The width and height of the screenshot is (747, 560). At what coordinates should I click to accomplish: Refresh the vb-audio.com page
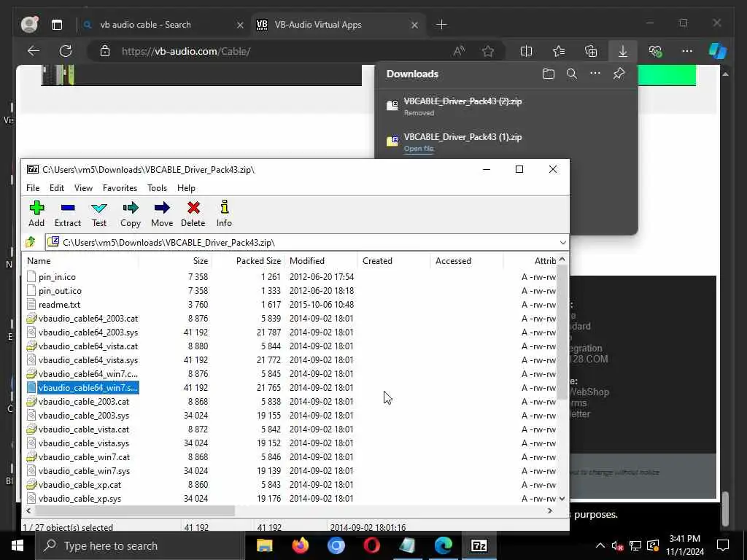[65, 51]
